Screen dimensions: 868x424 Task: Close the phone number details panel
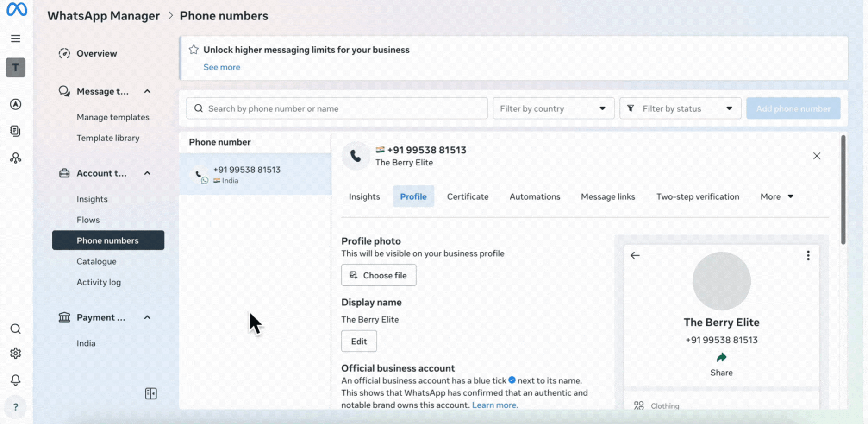(x=817, y=156)
